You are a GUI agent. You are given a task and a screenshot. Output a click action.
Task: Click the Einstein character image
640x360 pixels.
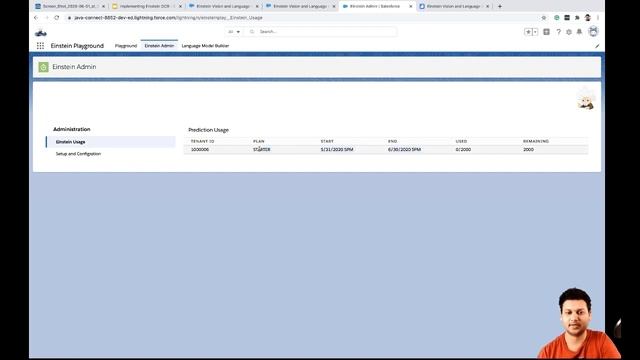pos(586,99)
